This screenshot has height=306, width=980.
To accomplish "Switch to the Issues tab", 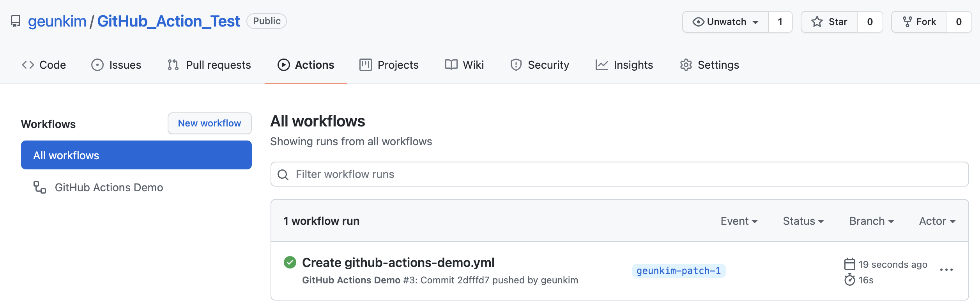I will click(116, 65).
